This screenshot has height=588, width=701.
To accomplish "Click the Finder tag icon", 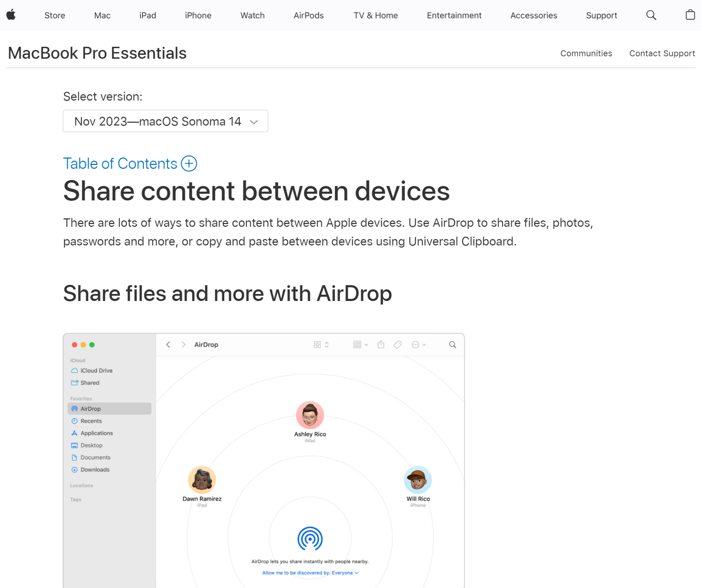I will pyautogui.click(x=397, y=345).
